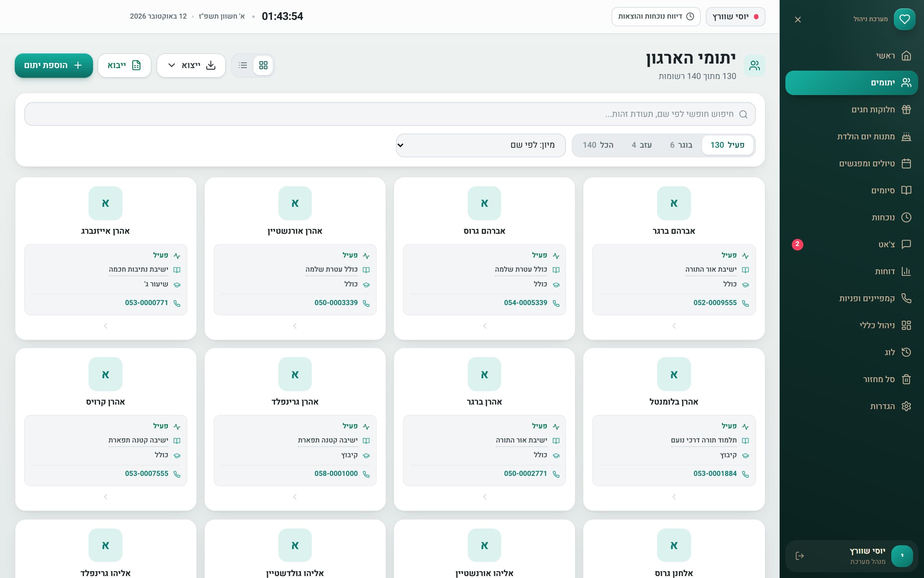
Task: Open חלוקות חגים gift section
Action: coord(851,110)
